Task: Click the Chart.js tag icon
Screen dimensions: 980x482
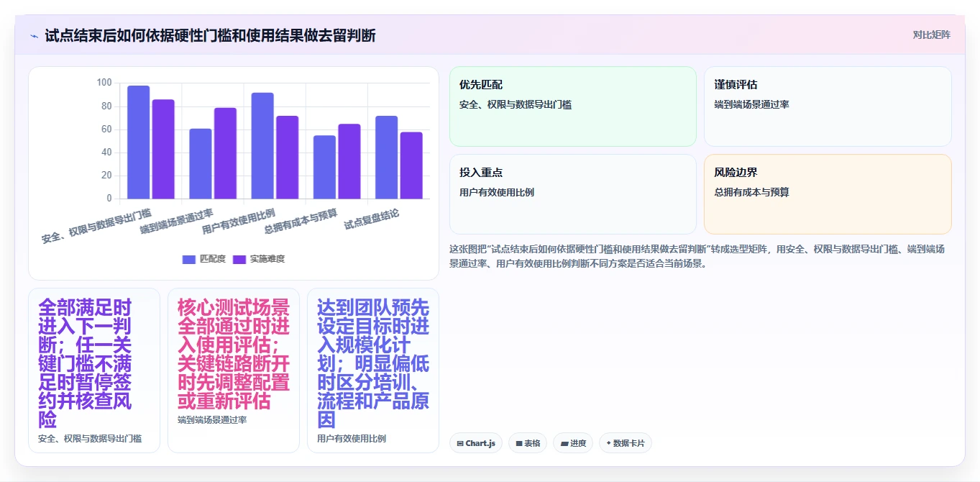Action: pos(459,444)
